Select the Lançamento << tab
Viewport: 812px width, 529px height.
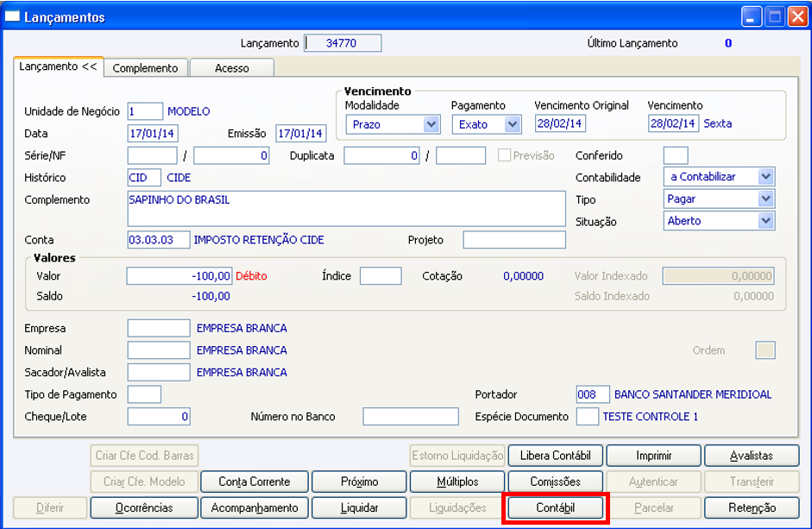(58, 66)
